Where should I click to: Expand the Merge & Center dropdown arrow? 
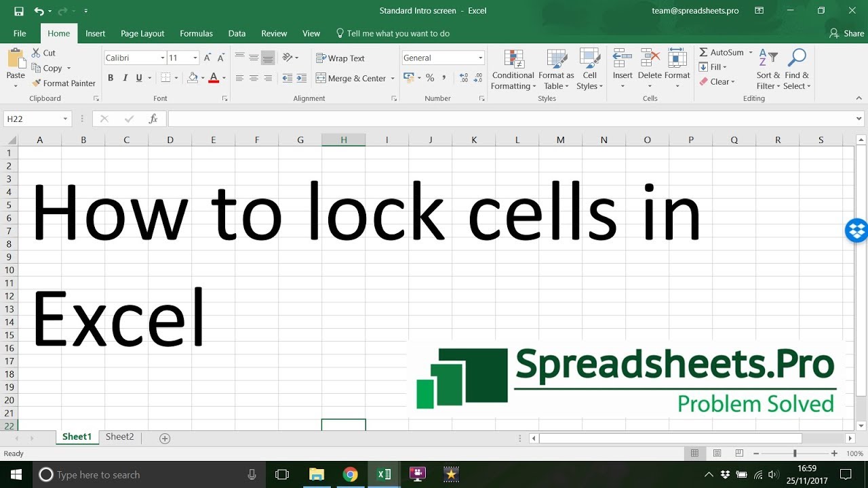[393, 79]
